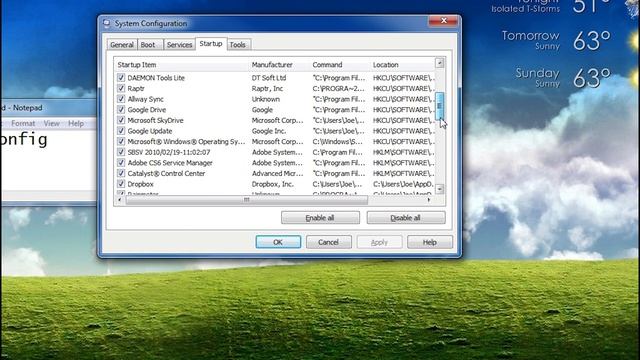640x360 pixels.
Task: Switch to the Services tab
Action: pyautogui.click(x=179, y=45)
